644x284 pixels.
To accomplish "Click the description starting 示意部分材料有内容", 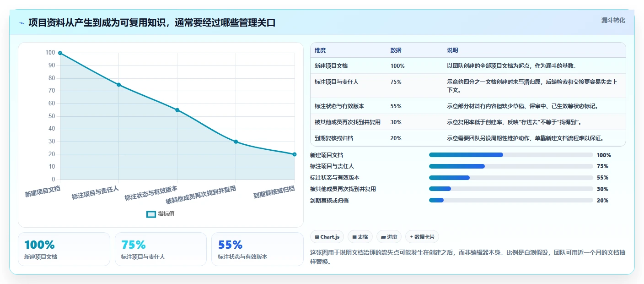I will click(523, 106).
